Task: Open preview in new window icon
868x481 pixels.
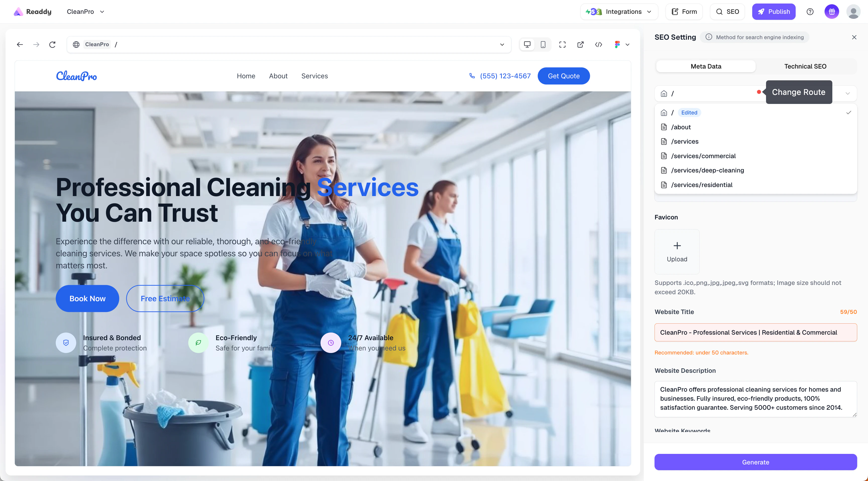Action: coord(580,44)
